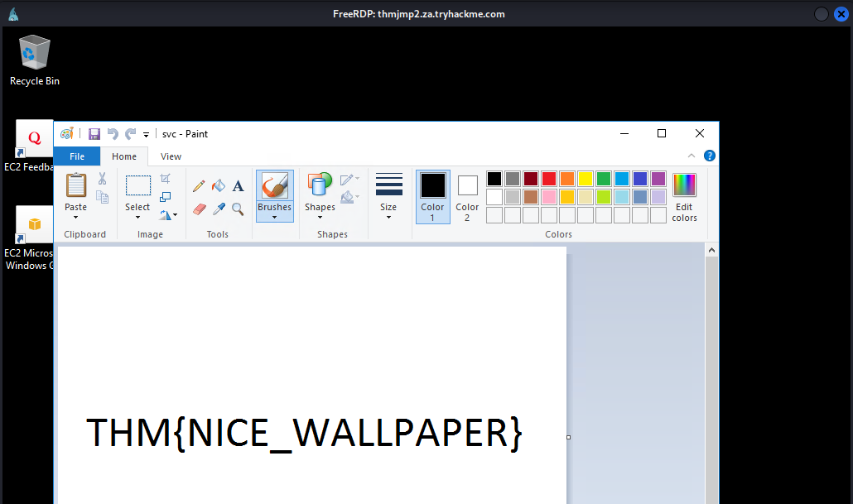853x504 pixels.
Task: Pick the red color swatch
Action: pos(548,179)
